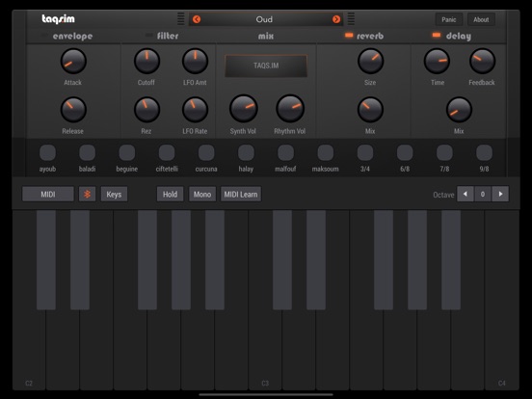This screenshot has width=532, height=399.
Task: Click the grip lines left of preset bar
Action: point(181,19)
